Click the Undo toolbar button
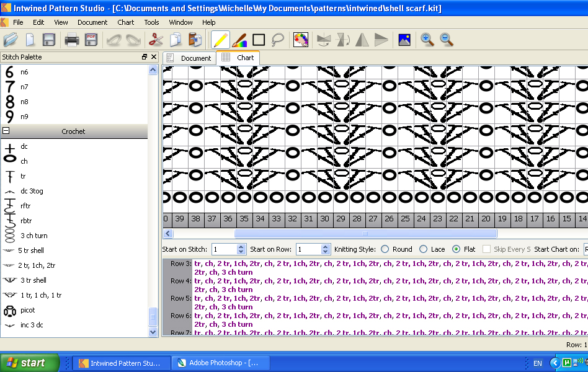This screenshot has height=372, width=588. point(115,39)
